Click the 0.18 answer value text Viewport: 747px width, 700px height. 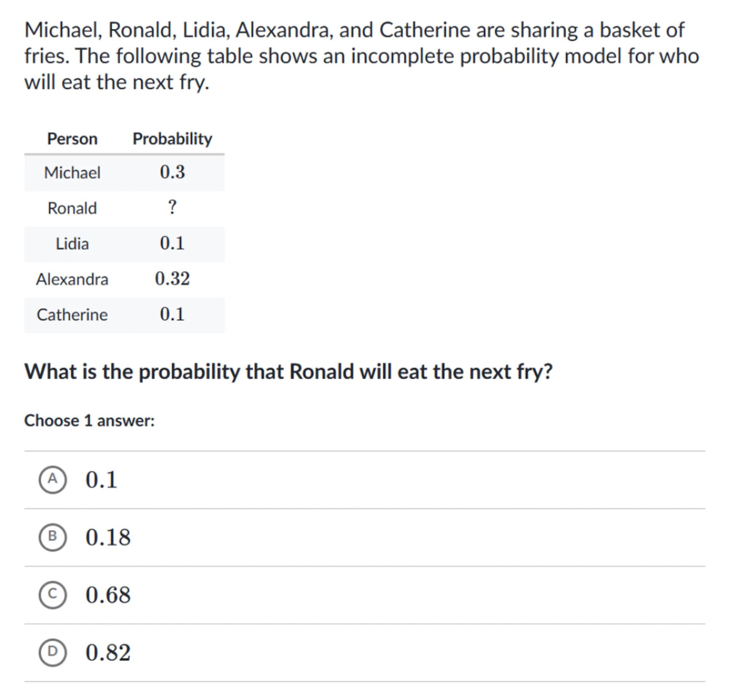(x=108, y=537)
